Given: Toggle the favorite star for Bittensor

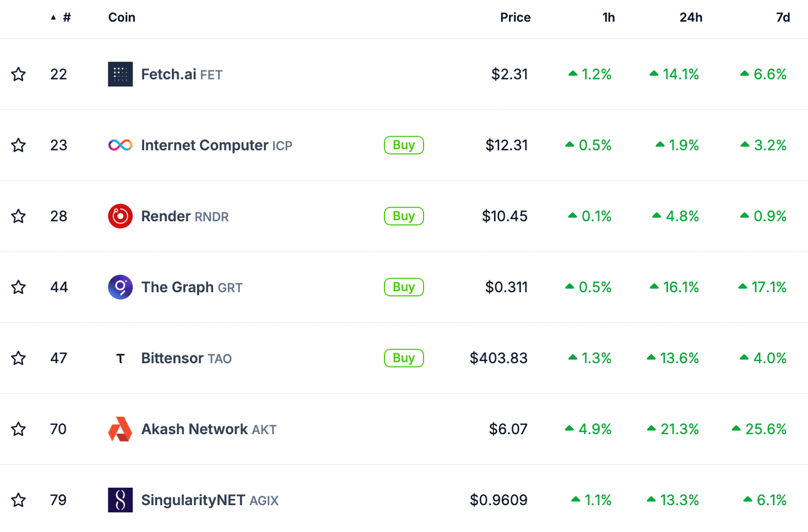Looking at the screenshot, I should [x=18, y=358].
